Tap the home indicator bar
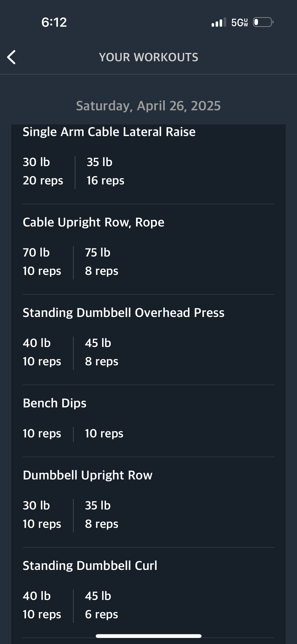 [148, 636]
